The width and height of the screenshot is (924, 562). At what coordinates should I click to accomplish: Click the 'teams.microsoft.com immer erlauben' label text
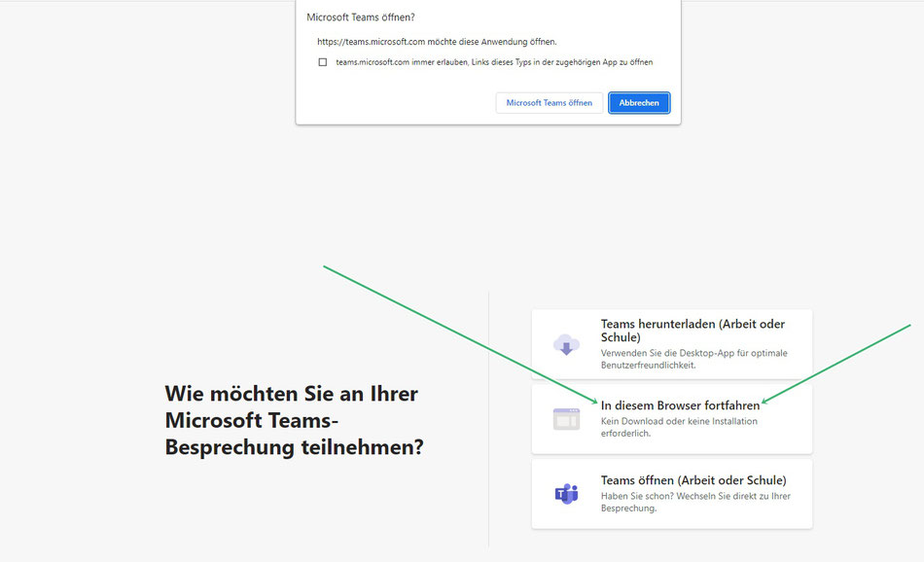[494, 62]
